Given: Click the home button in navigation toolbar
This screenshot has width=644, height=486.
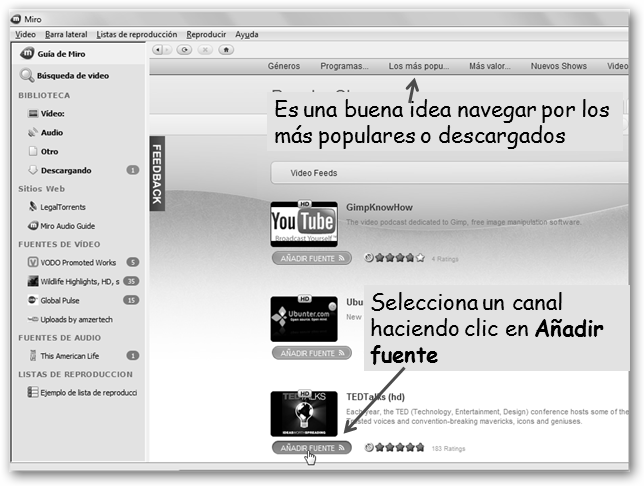Looking at the screenshot, I should 226,49.
